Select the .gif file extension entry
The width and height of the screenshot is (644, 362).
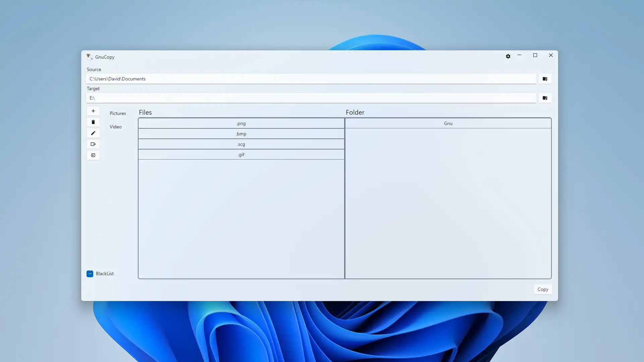(241, 154)
